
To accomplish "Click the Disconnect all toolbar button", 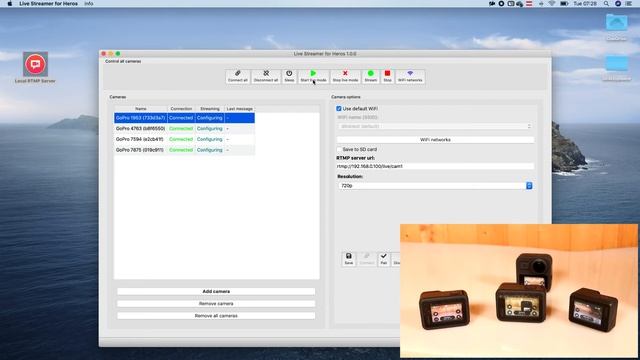I will point(266,76).
